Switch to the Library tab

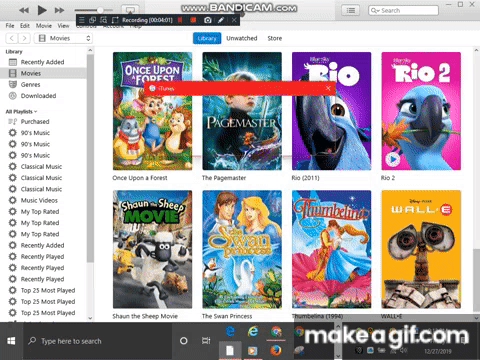tap(207, 38)
